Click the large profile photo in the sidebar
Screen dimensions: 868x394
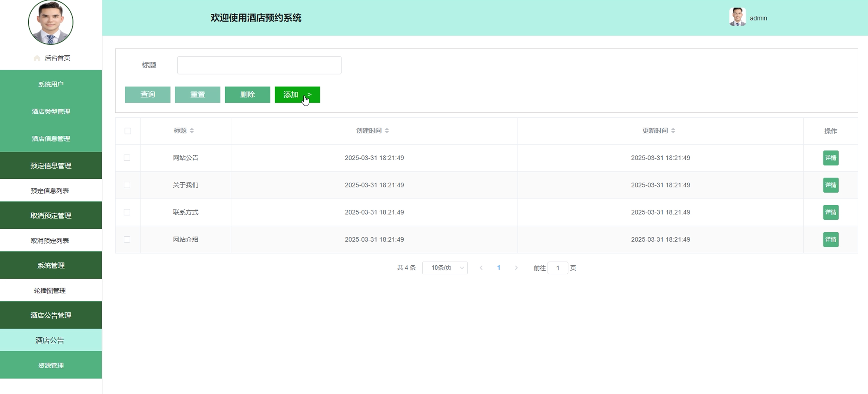coord(51,22)
